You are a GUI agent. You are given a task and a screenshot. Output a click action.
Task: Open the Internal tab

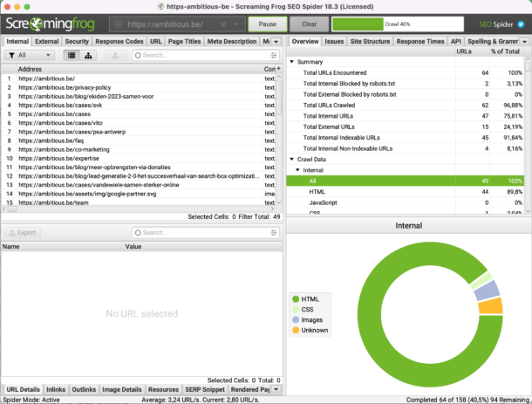click(17, 41)
